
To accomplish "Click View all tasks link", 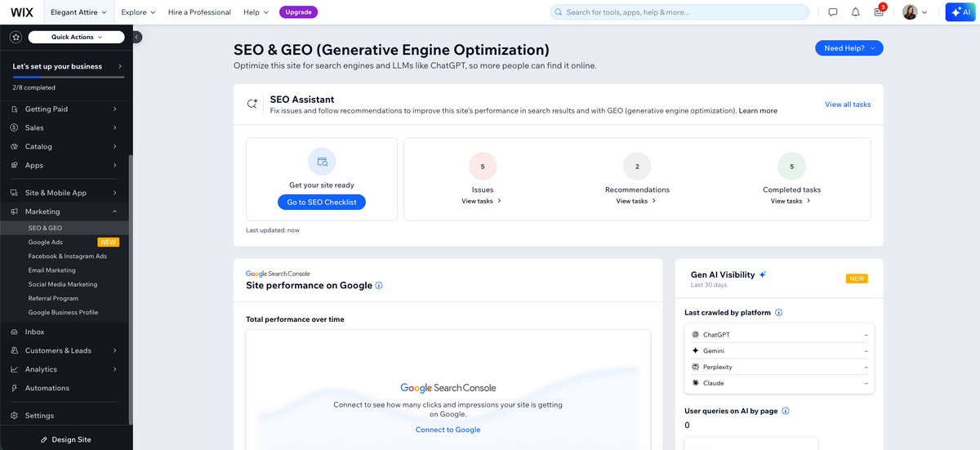I will pos(848,105).
